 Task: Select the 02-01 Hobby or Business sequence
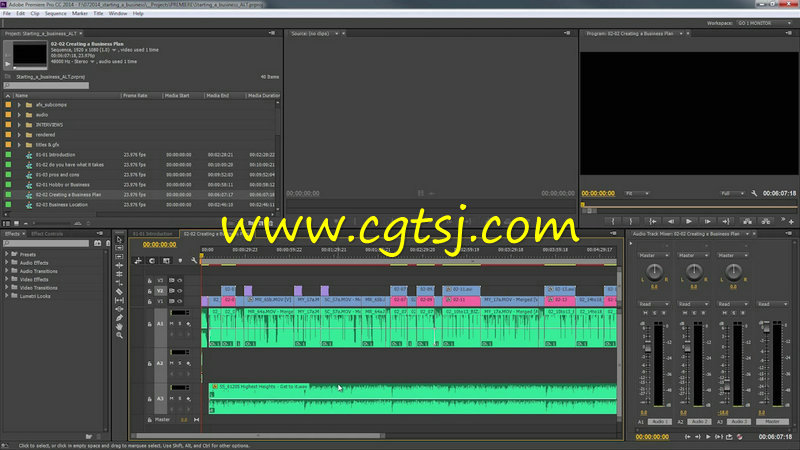[x=62, y=185]
